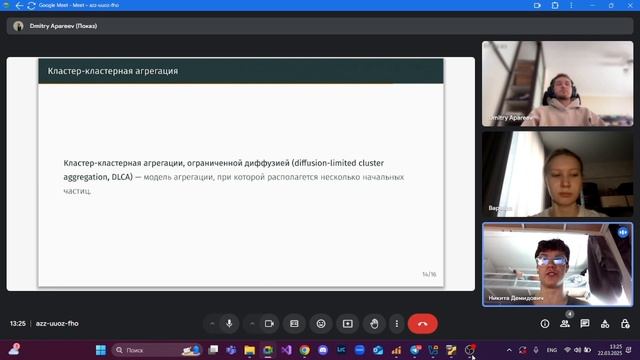Image resolution: width=640 pixels, height=360 pixels.
Task: Open the Windows Start menu
Action: 101,350
